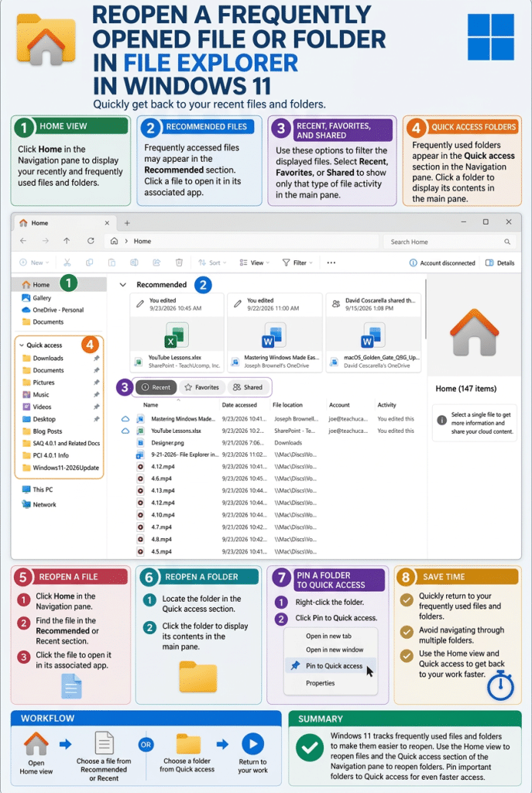Open the macOS_Golden_Gate recommended file card
Screen dimensions: 532x793
374,333
